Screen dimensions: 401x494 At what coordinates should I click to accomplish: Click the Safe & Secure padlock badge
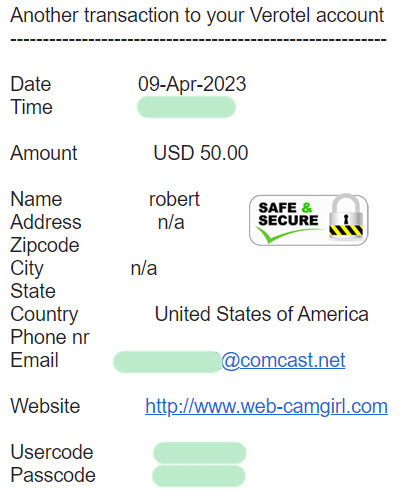pyautogui.click(x=309, y=220)
